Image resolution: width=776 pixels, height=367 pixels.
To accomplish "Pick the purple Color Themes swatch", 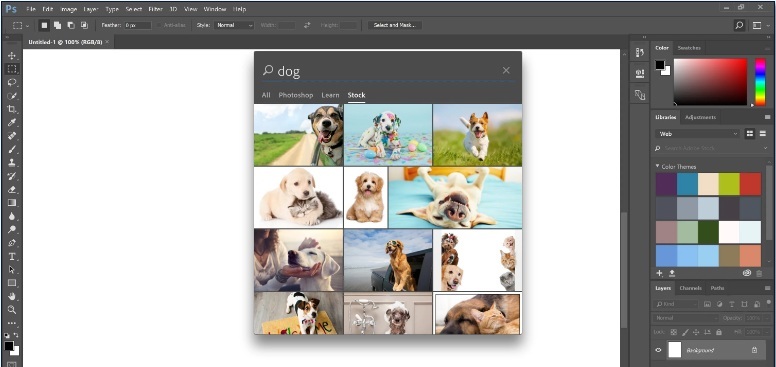I will [666, 184].
